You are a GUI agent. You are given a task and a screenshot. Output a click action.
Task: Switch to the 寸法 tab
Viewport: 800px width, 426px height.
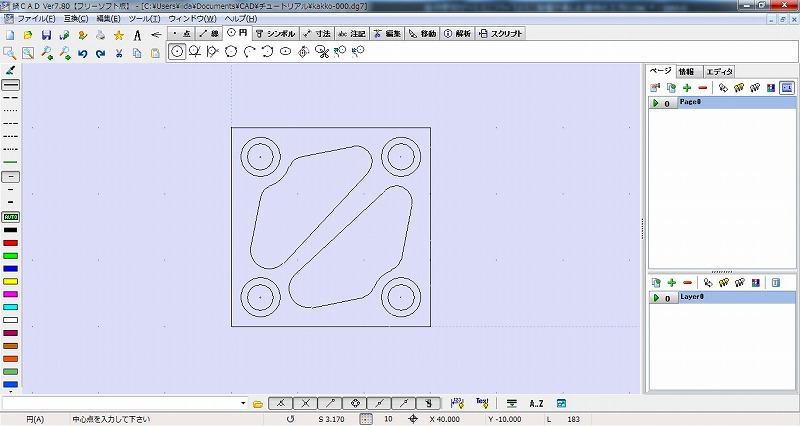coord(317,34)
